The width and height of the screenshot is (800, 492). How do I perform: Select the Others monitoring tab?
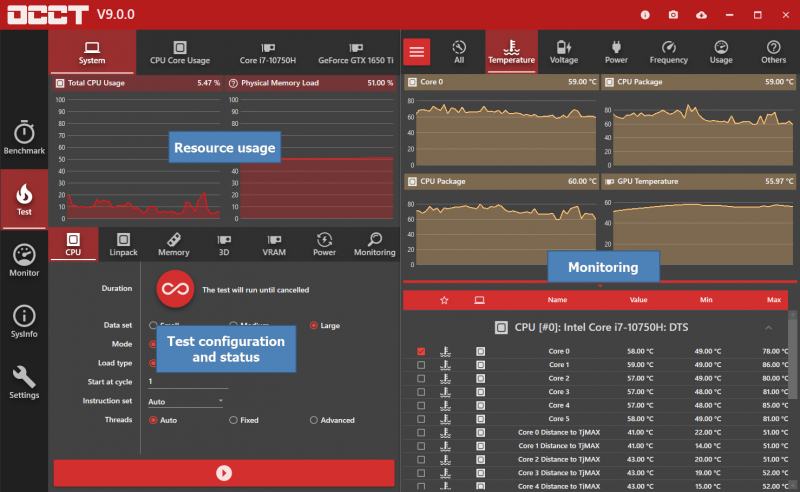click(x=773, y=52)
